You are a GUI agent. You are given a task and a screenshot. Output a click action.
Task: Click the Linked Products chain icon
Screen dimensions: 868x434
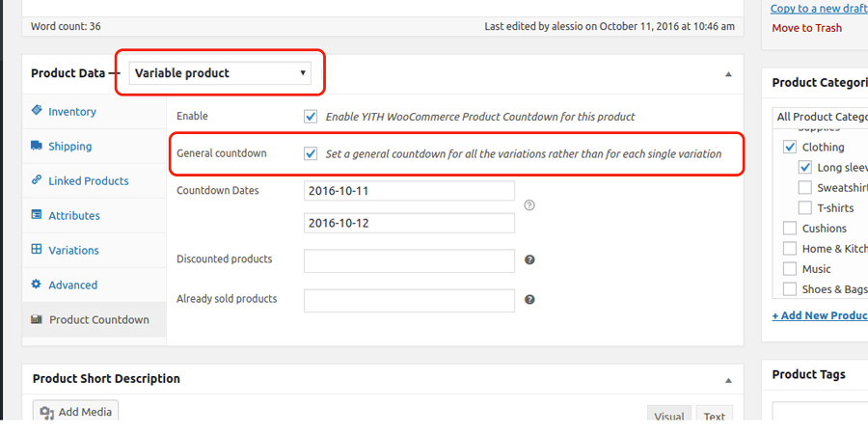[37, 180]
